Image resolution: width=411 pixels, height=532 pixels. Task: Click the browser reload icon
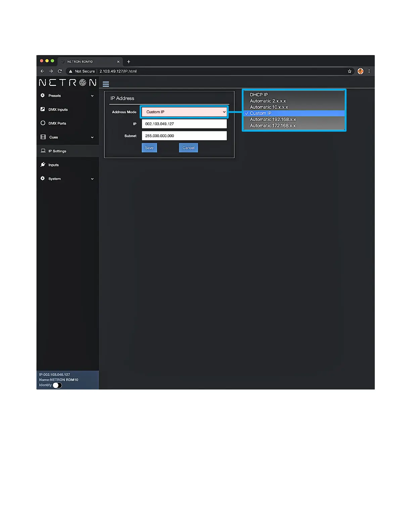(60, 71)
